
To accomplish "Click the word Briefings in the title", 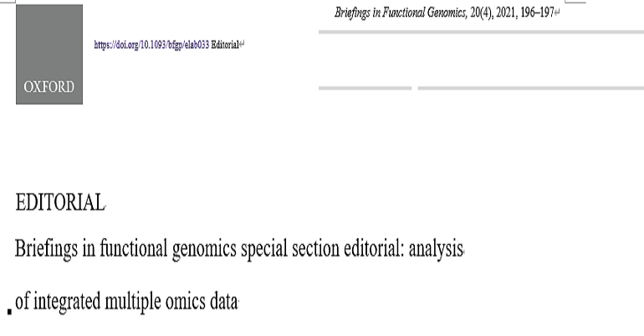I will pos(46,249).
